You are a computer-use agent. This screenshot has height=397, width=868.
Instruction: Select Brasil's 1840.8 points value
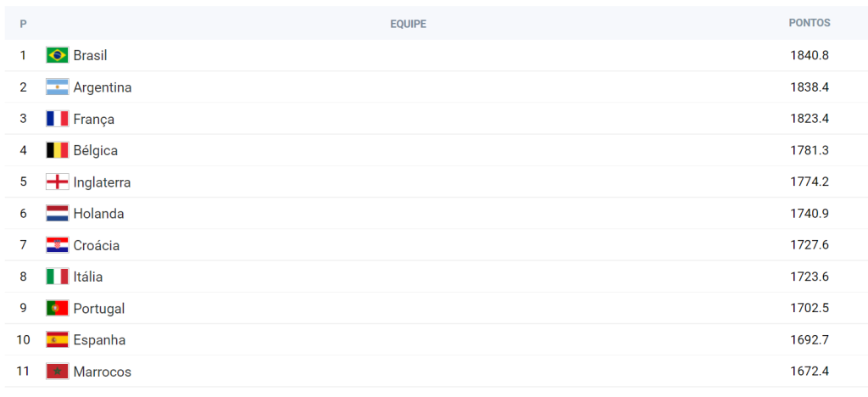tap(810, 55)
